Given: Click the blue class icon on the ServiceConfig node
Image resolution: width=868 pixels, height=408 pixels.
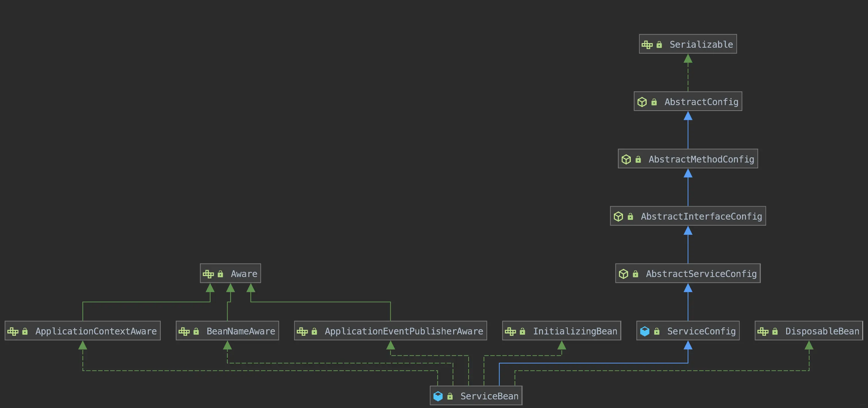Looking at the screenshot, I should (645, 331).
